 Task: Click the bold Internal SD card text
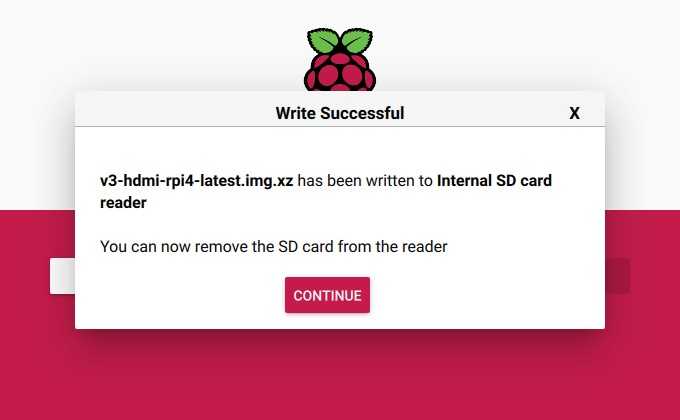point(494,180)
